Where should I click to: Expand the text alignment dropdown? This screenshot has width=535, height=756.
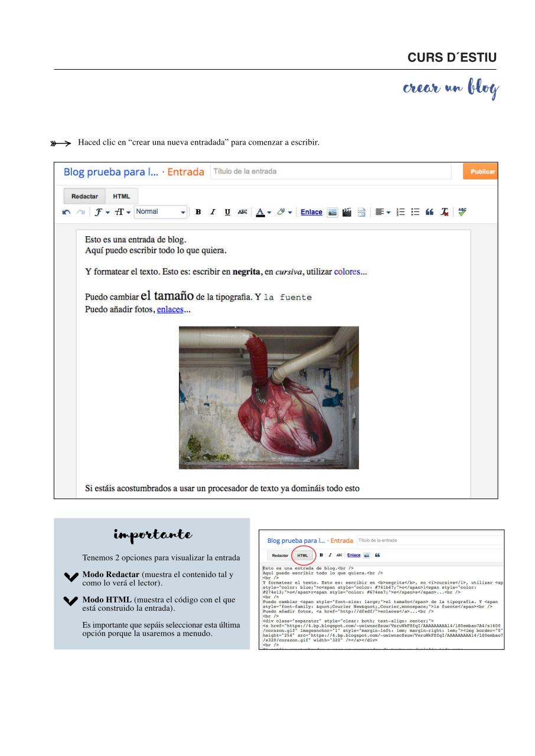(x=383, y=212)
